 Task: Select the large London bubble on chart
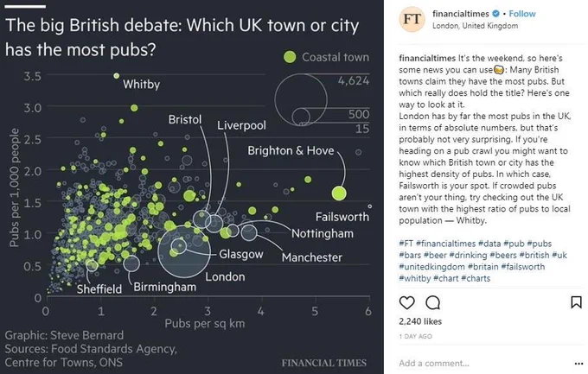(184, 251)
